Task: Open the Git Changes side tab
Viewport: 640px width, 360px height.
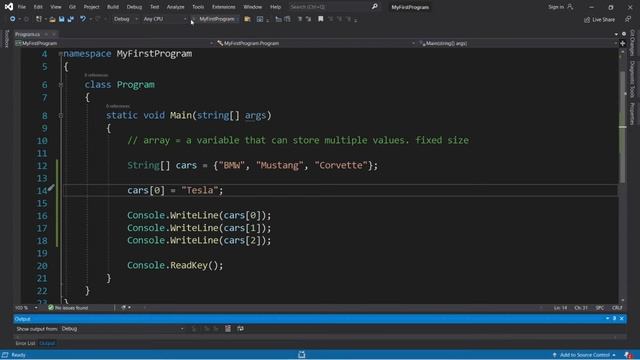Action: click(632, 42)
